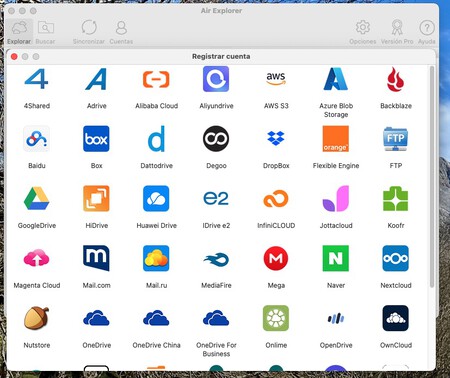Image resolution: width=450 pixels, height=378 pixels.
Task: Open Ayuda help in Air Explorer
Action: pyautogui.click(x=427, y=32)
